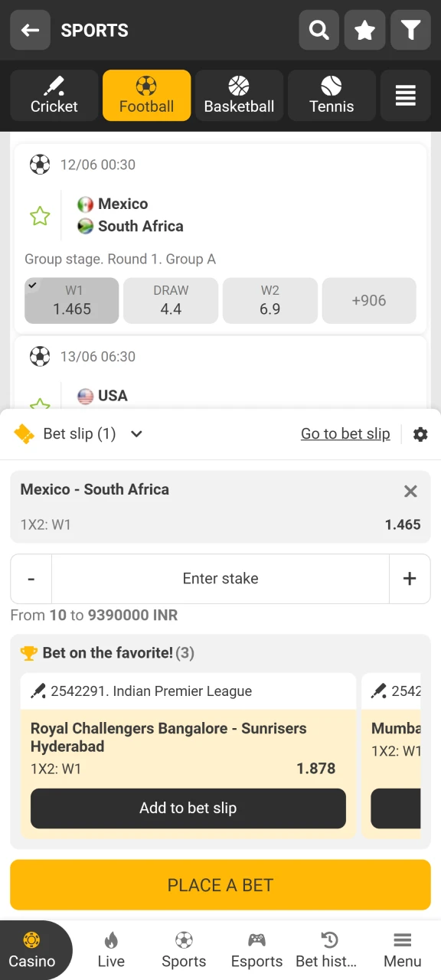Screen dimensions: 441x980
Task: Open Menu from bottom navigation
Action: click(x=402, y=949)
